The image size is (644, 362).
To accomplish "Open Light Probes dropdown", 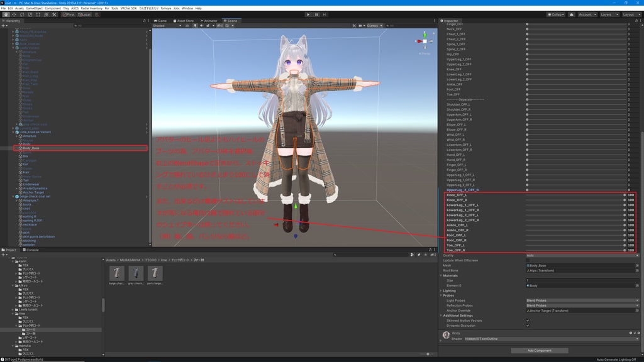I will point(582,300).
